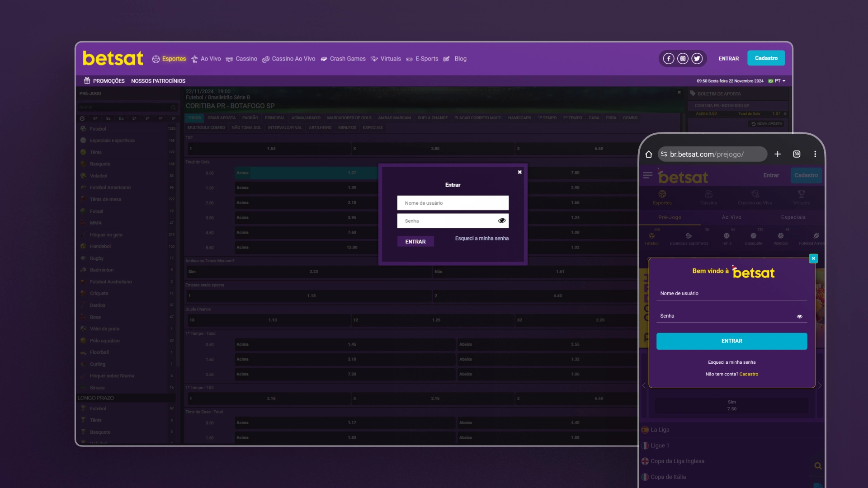868x488 pixels.
Task: Click the Facebook icon in top right
Action: (x=668, y=58)
